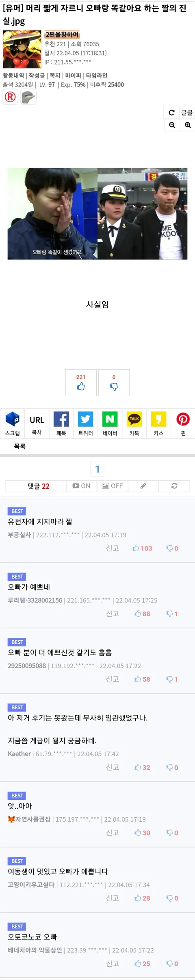Upvote the post with the thumbs-up button
The height and width of the screenshot is (980, 195).
[x=81, y=382]
